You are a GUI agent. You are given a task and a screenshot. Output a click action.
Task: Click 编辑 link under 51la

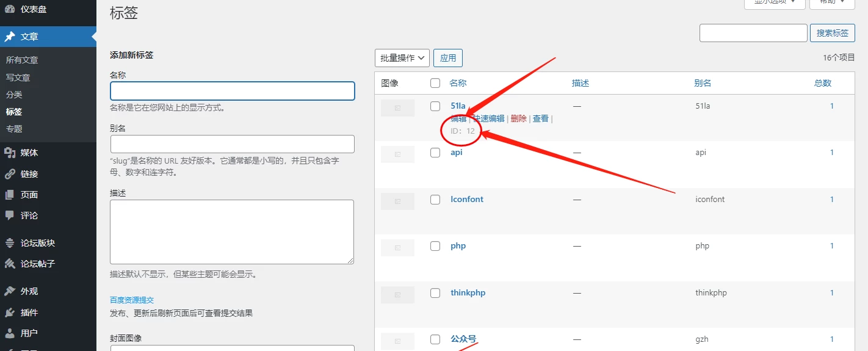click(458, 119)
